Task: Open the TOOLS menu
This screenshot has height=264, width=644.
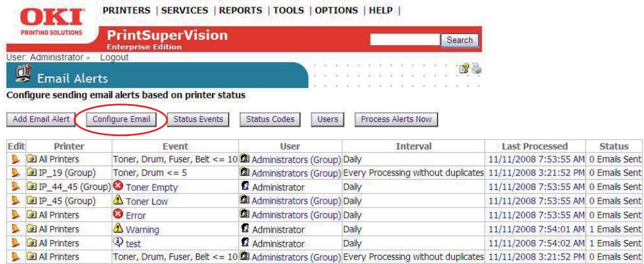Action: coord(288,10)
